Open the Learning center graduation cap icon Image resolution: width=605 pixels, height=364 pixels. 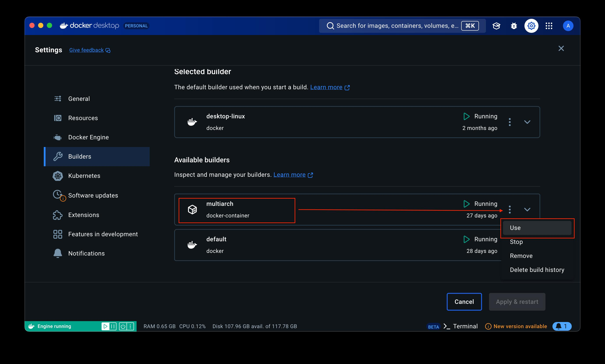tap(496, 26)
